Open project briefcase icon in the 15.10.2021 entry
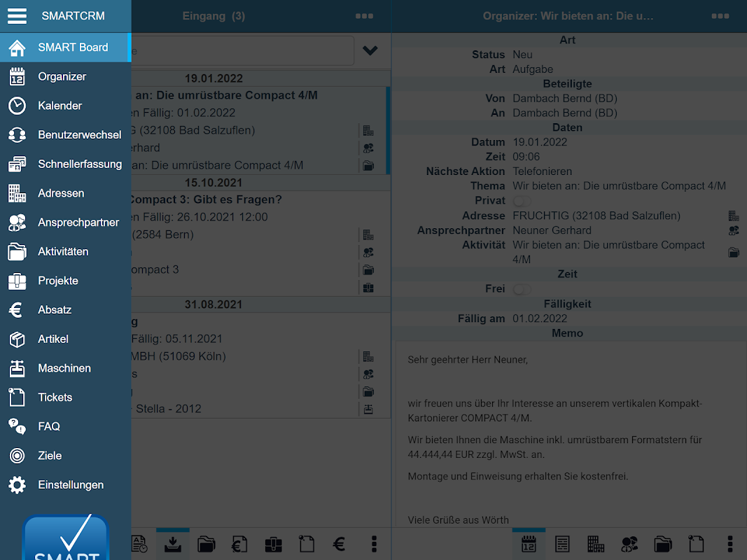Screen dimensions: 747x560 (x=368, y=288)
